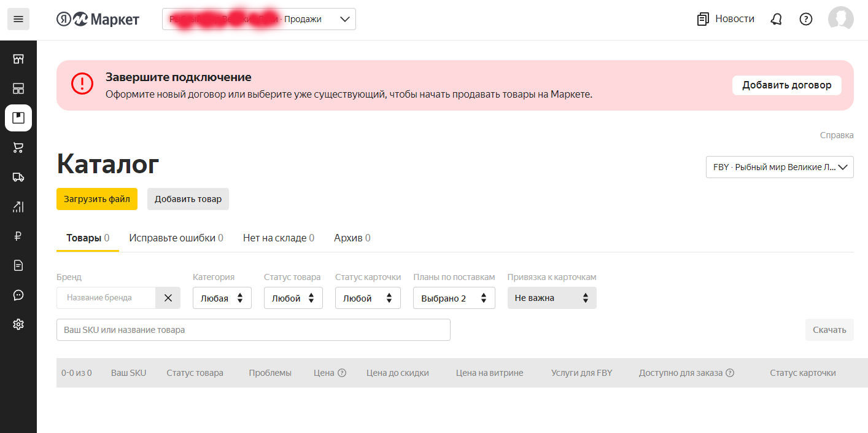The width and height of the screenshot is (868, 433).
Task: Expand the FBY store selector dropdown
Action: coord(779,166)
